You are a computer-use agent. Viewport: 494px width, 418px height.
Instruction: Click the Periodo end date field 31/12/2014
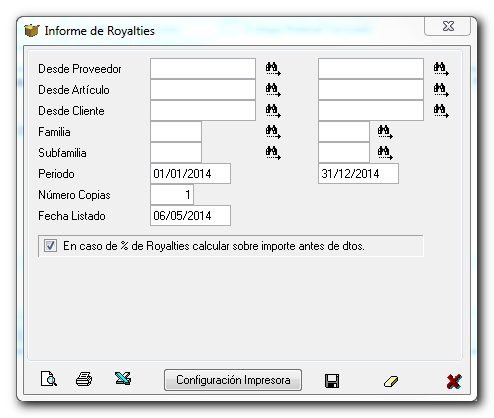coord(358,174)
